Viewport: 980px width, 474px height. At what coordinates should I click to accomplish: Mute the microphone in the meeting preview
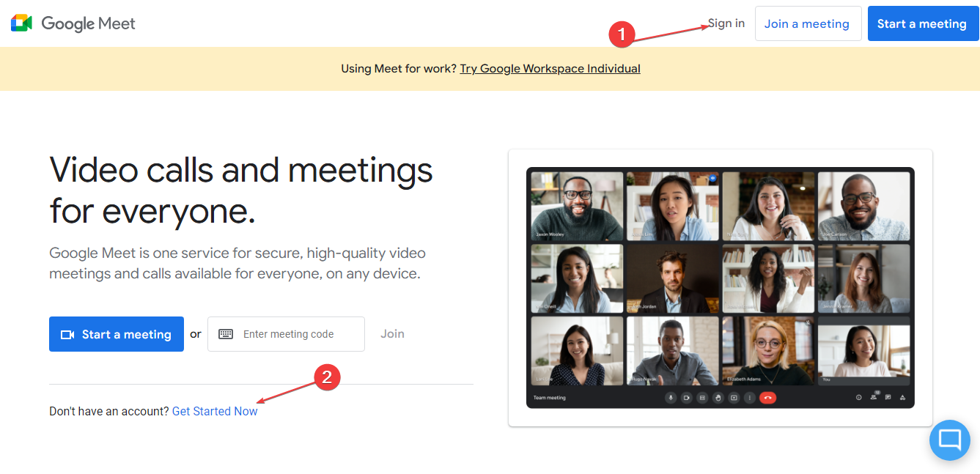(671, 397)
